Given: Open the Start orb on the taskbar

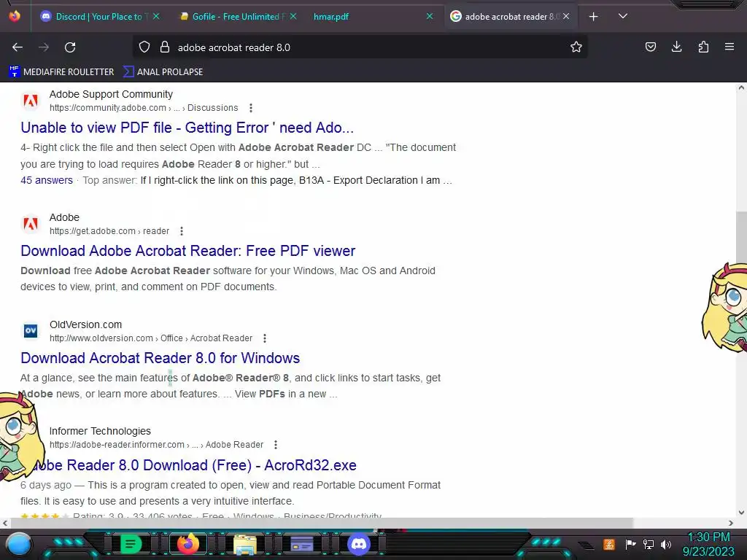Looking at the screenshot, I should [x=19, y=544].
